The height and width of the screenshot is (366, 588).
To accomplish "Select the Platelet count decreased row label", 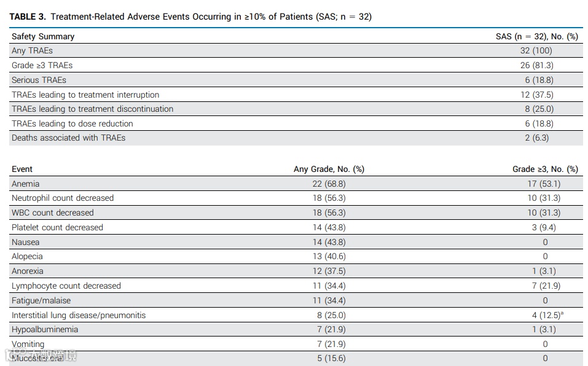I will pyautogui.click(x=57, y=227).
